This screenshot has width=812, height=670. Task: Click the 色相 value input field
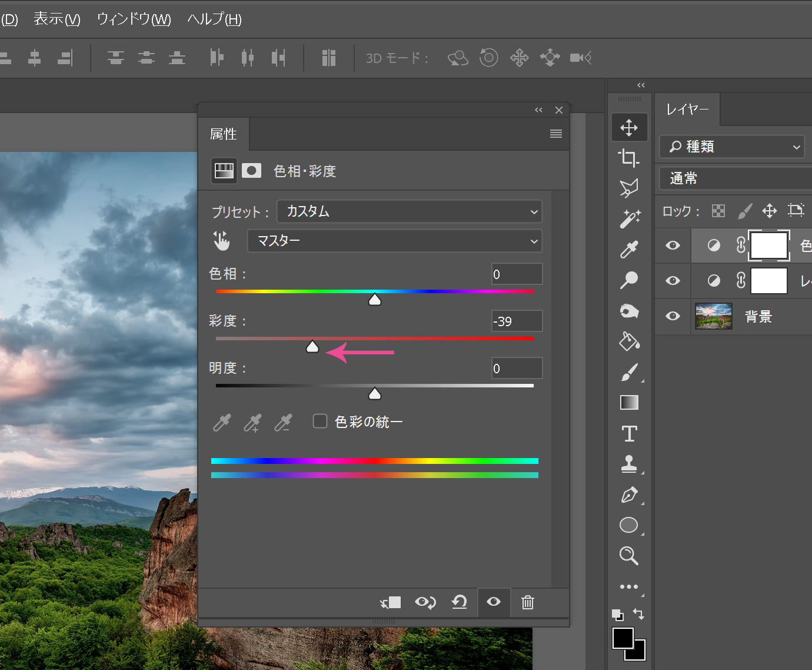tap(516, 274)
